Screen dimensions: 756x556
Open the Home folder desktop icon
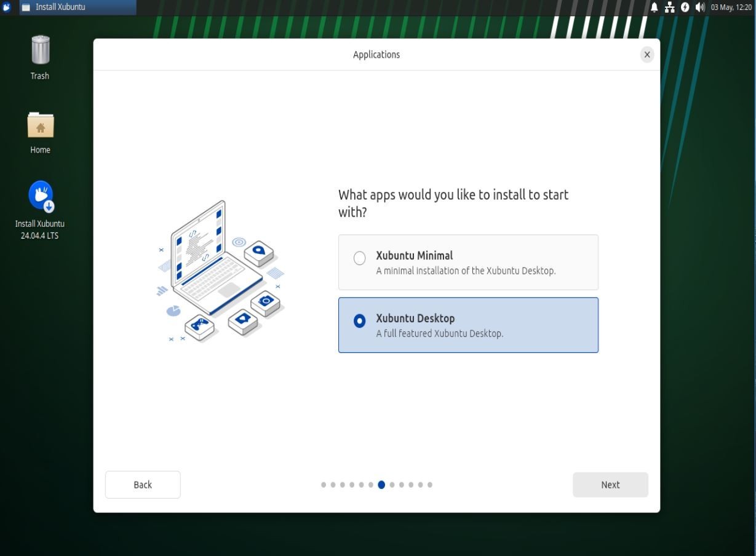[x=41, y=125]
